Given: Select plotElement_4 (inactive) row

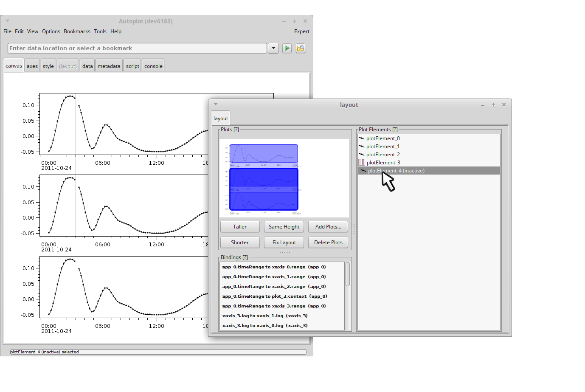Looking at the screenshot, I should 429,171.
